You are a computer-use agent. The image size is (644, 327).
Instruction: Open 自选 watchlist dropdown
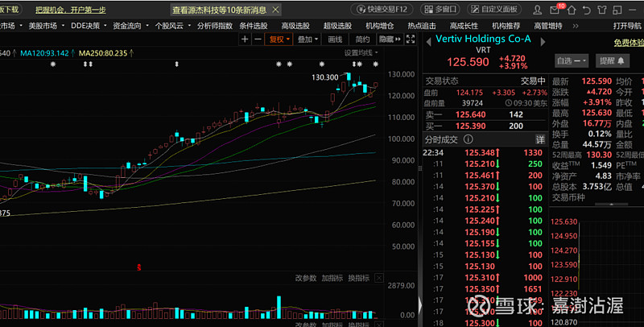572,60
